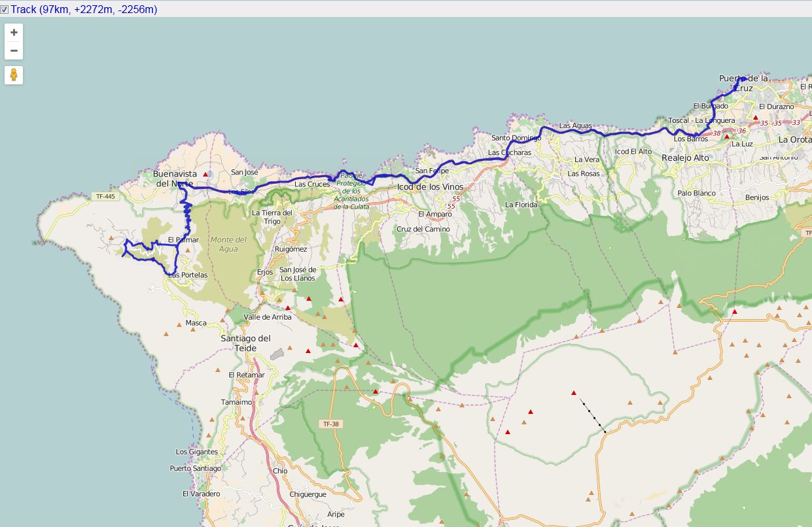Click the Chío label

(x=280, y=471)
